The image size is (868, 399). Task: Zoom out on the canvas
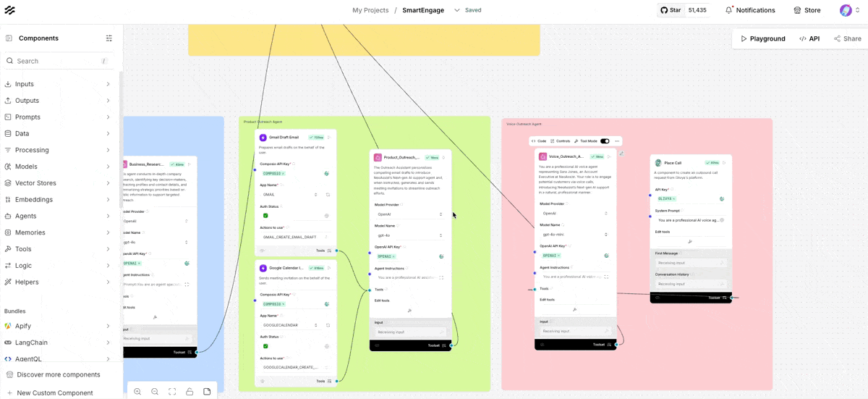tap(155, 392)
